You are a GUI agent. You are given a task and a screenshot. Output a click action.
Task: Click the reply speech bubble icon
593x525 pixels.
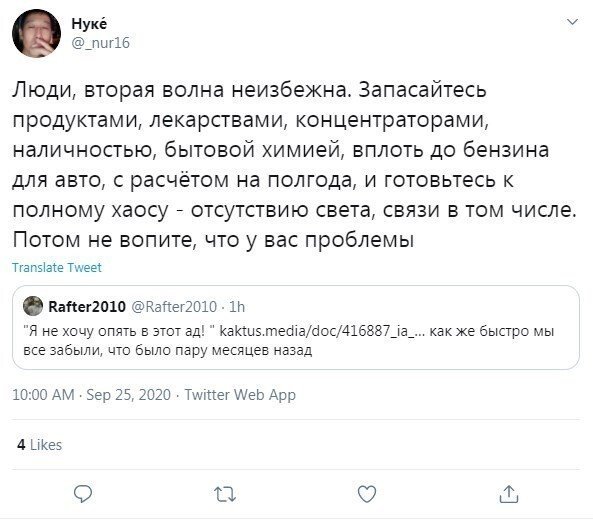83,494
